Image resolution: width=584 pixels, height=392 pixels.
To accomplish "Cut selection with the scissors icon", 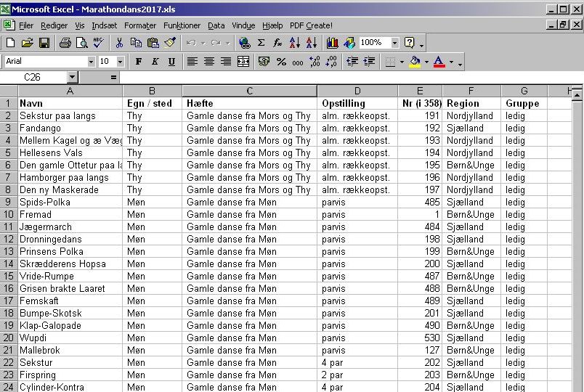I will click(119, 43).
